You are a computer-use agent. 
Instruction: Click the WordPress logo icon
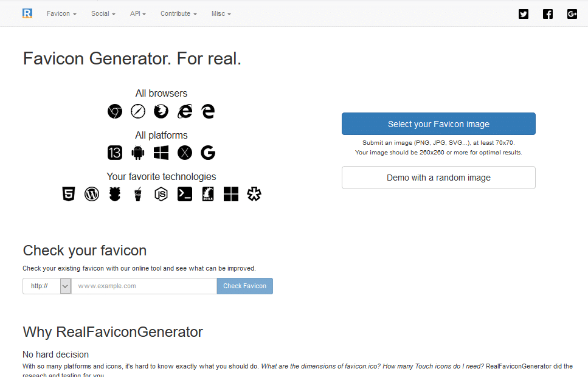tap(92, 194)
